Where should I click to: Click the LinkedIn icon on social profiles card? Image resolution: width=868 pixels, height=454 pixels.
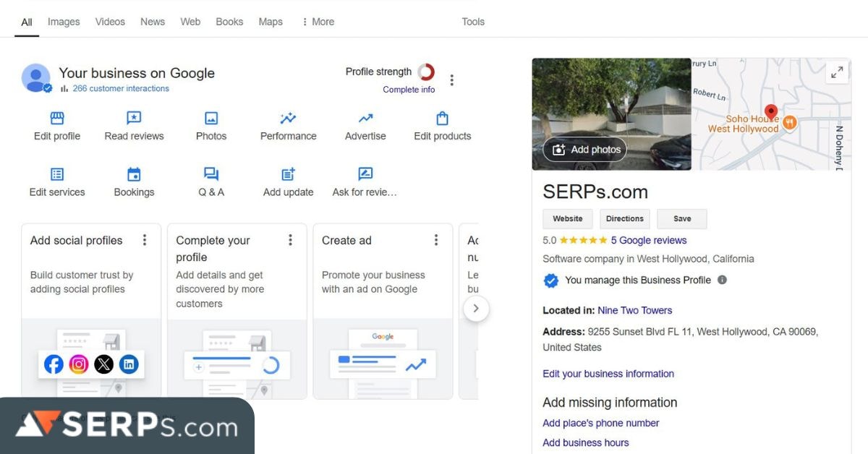click(129, 364)
